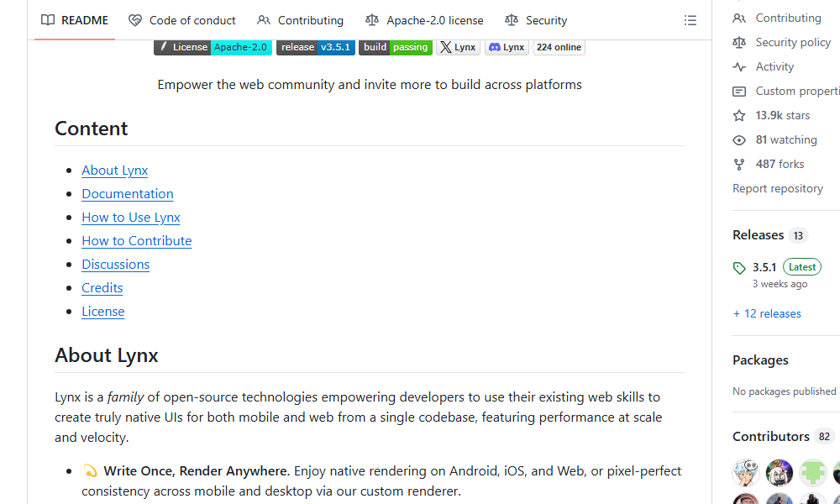Open the Contributors heading link

771,437
